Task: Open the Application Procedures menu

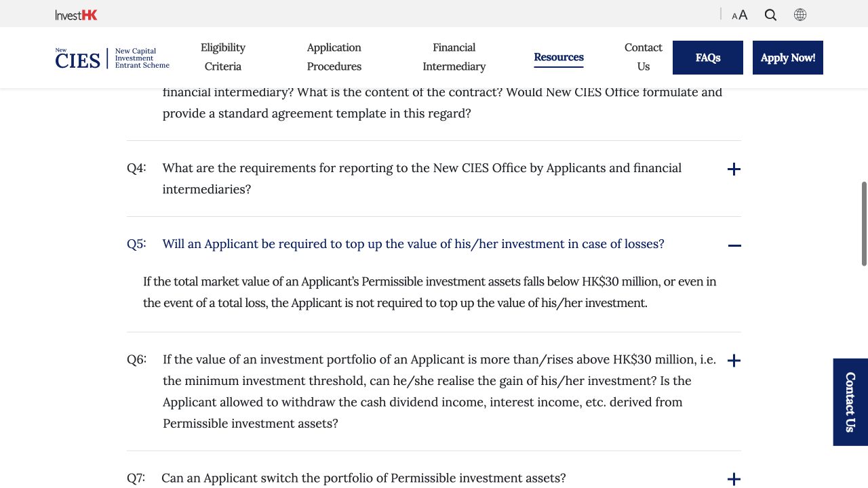Action: tap(334, 57)
